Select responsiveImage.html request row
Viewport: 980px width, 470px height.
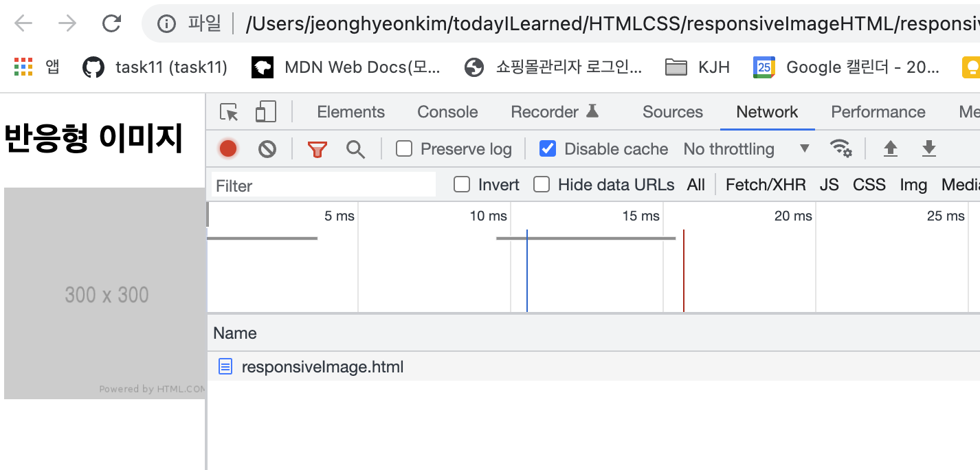pos(593,367)
